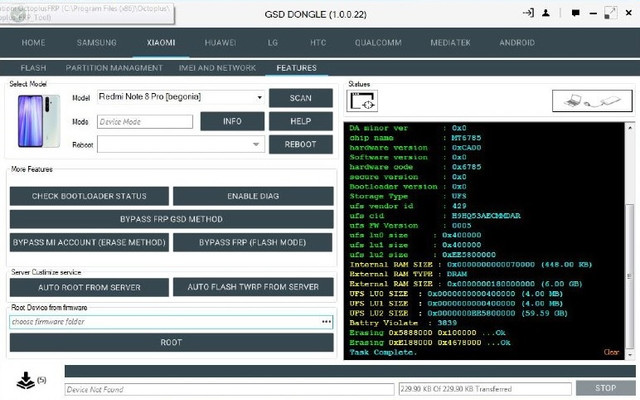The width and height of the screenshot is (640, 400).
Task: Click the ROOT button
Action: click(x=171, y=342)
